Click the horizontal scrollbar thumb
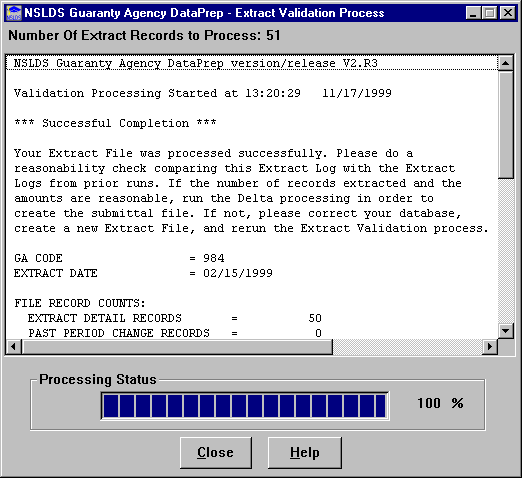Viewport: 522px width, 478px height. (x=177, y=347)
